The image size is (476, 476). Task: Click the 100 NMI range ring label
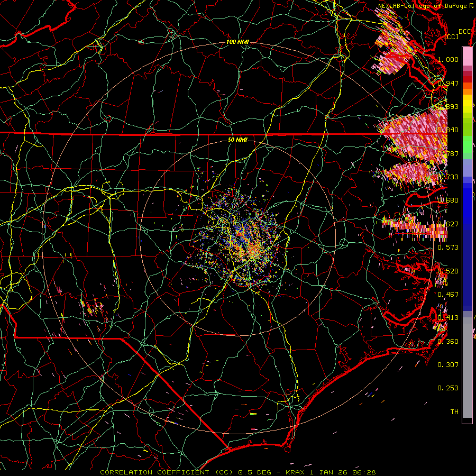point(237,42)
